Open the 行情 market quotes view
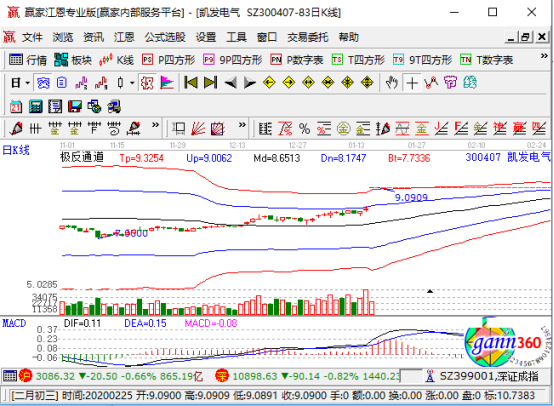This screenshot has height=406, width=554. pos(28,60)
